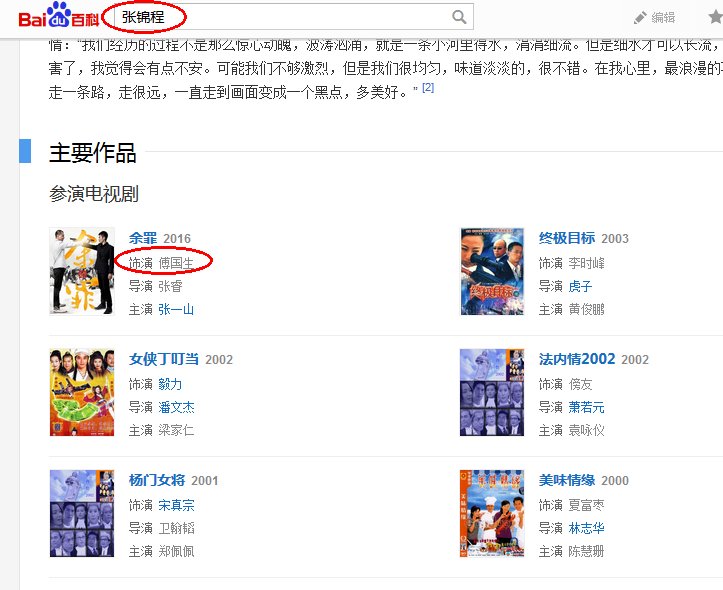Open the Baidu Baike logo

click(59, 15)
